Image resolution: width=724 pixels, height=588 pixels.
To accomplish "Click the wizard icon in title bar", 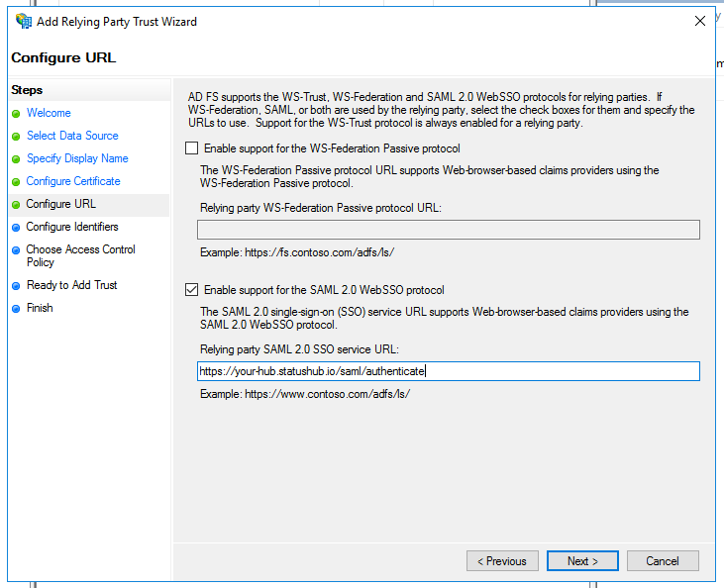I will (x=24, y=21).
